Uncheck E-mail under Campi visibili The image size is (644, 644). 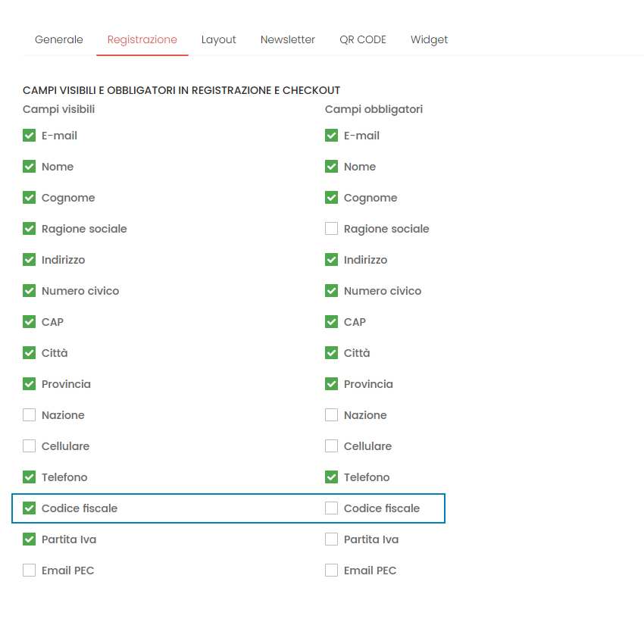(x=30, y=136)
